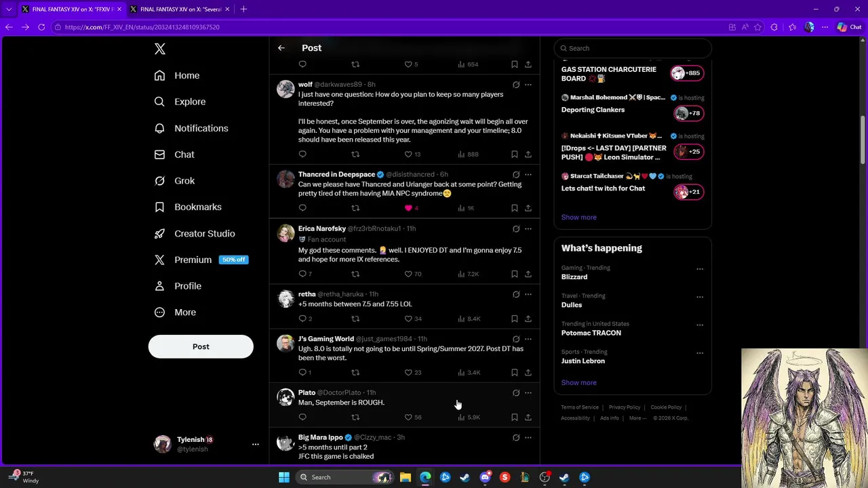Image resolution: width=868 pixels, height=488 pixels.
Task: Open Blizzard trending topic
Action: click(574, 277)
